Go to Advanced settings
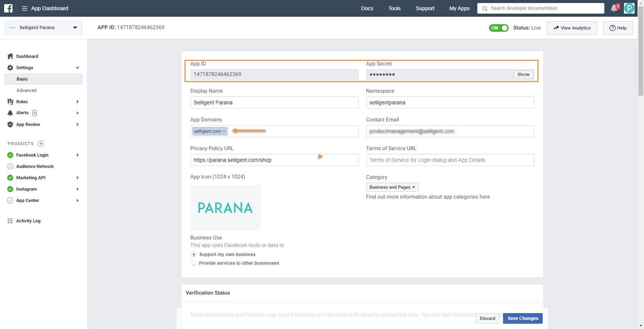 click(x=26, y=90)
